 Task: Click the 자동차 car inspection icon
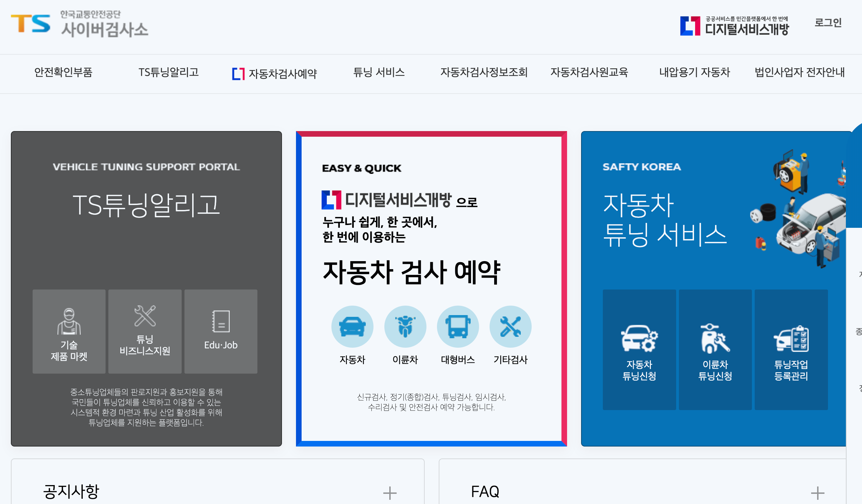pos(352,326)
